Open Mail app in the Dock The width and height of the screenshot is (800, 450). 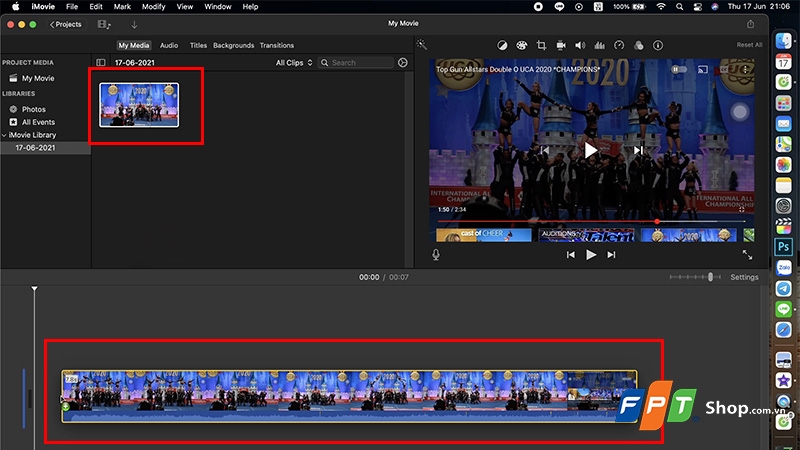(783, 123)
